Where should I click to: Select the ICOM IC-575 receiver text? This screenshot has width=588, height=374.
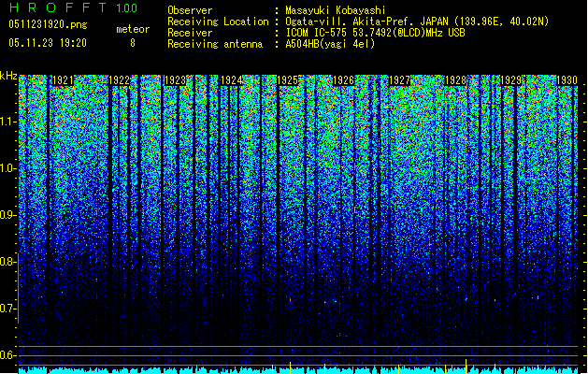pyautogui.click(x=375, y=33)
